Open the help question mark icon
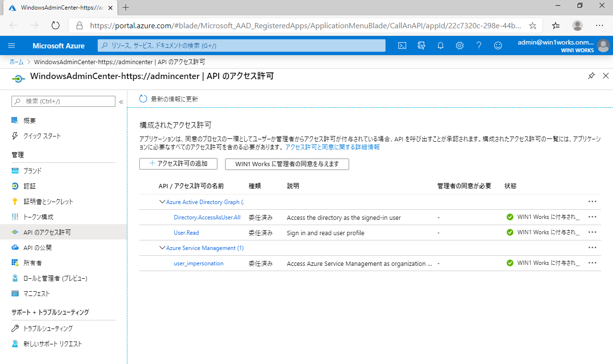 tap(479, 45)
